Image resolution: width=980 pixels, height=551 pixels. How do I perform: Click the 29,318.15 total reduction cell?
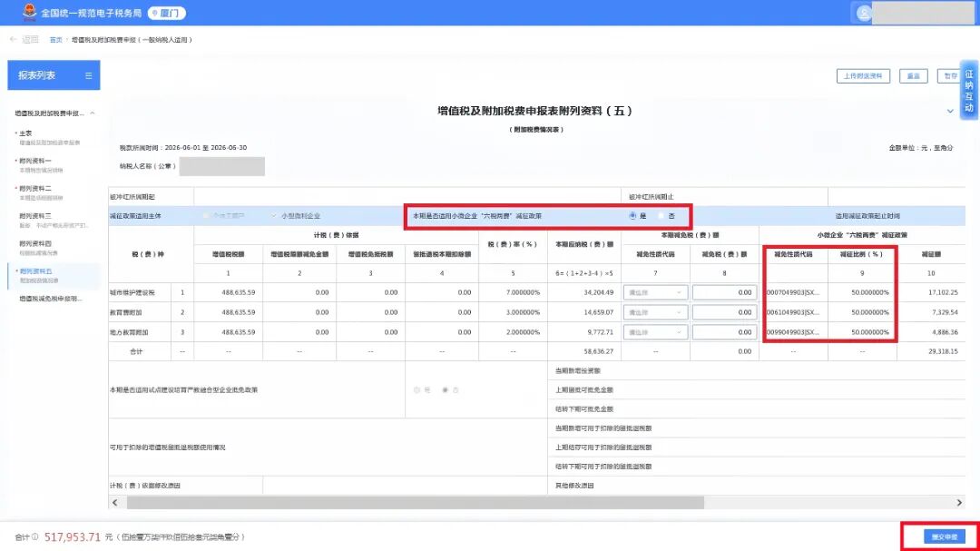(931, 351)
